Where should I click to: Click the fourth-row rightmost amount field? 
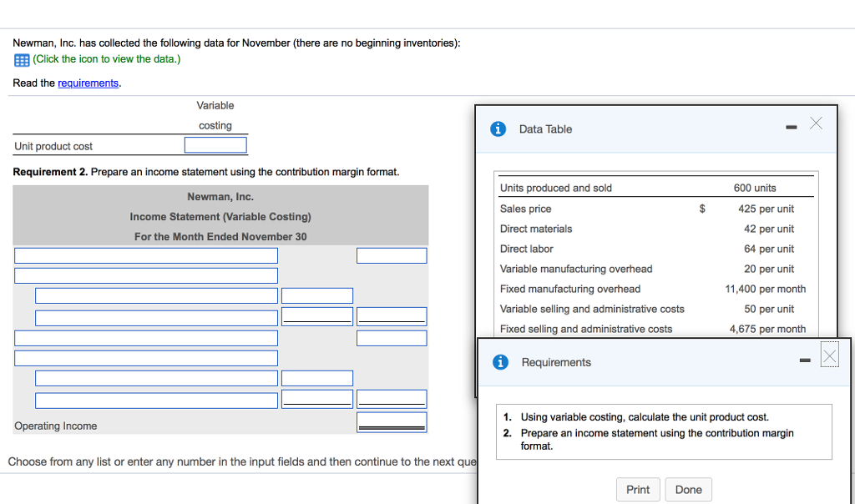(392, 317)
